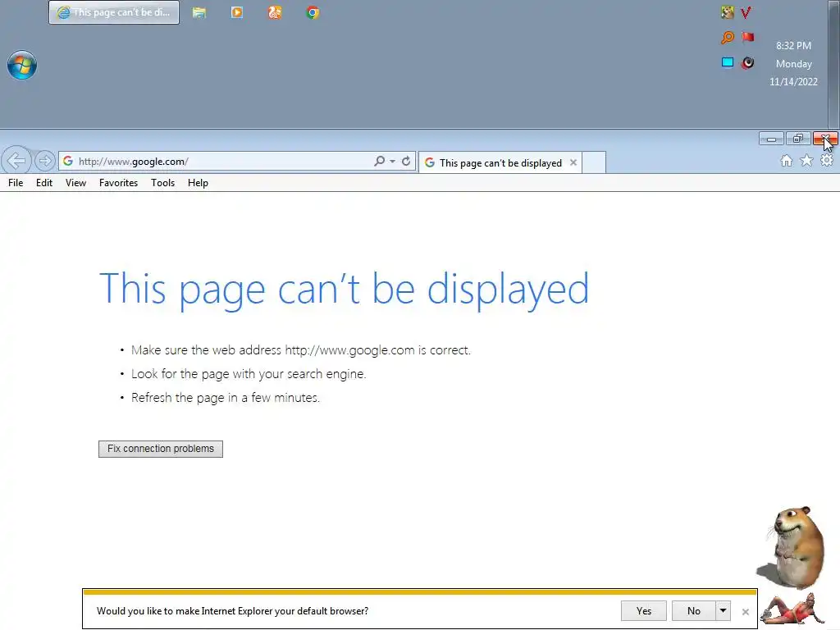Launch the media player taskbar icon

click(x=237, y=12)
